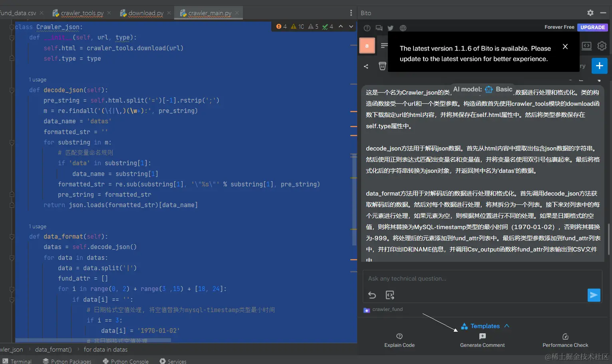
Task: Open the Bito website globe icon
Action: [403, 28]
